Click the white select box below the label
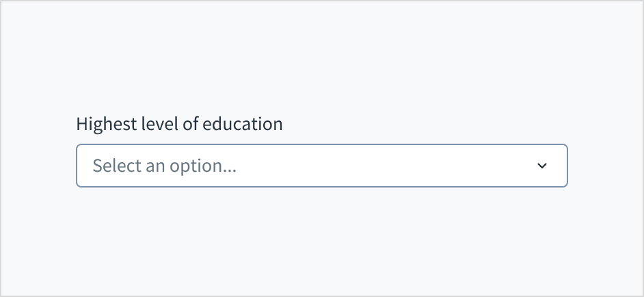The height and width of the screenshot is (297, 644). coord(321,166)
